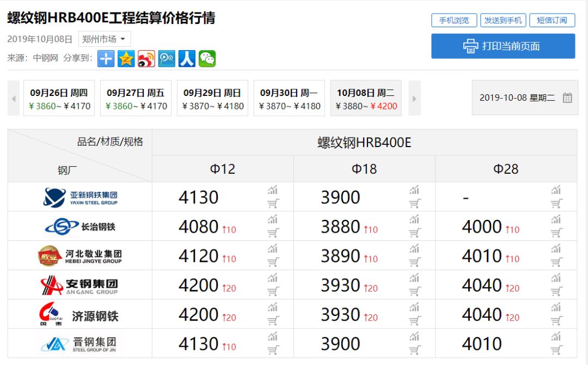This screenshot has height=365, width=588.
Task: Click the 手机浏览 button
Action: 454,20
